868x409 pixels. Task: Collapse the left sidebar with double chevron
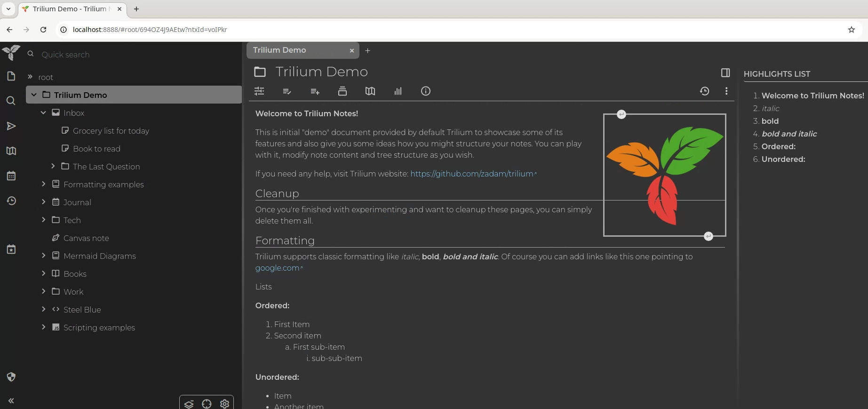pyautogui.click(x=11, y=401)
